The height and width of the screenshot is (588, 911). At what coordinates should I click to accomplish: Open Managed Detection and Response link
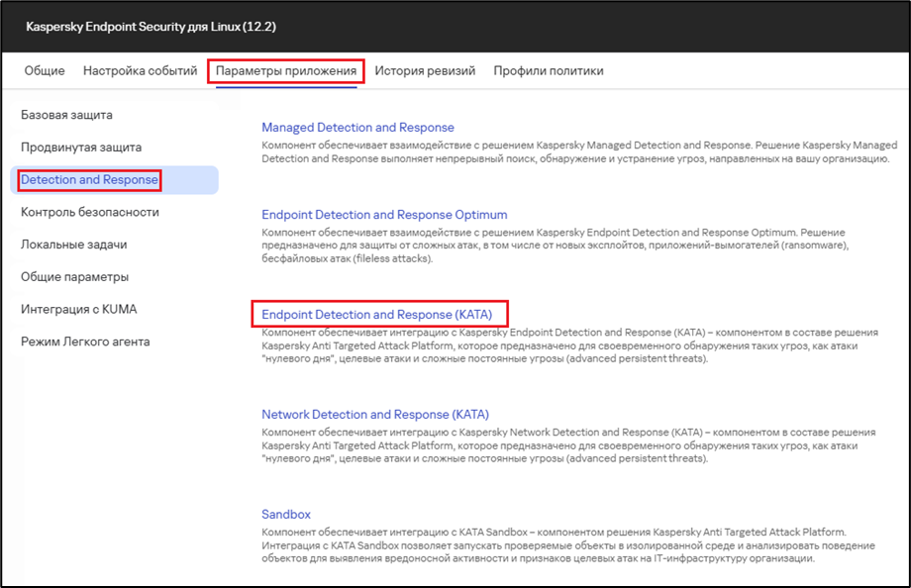[x=357, y=128]
